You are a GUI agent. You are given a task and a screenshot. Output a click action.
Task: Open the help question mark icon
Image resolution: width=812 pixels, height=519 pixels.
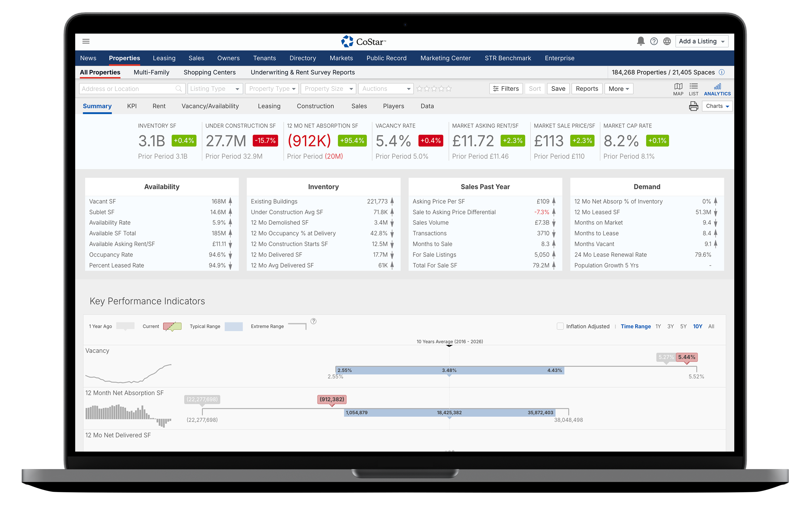pyautogui.click(x=654, y=41)
